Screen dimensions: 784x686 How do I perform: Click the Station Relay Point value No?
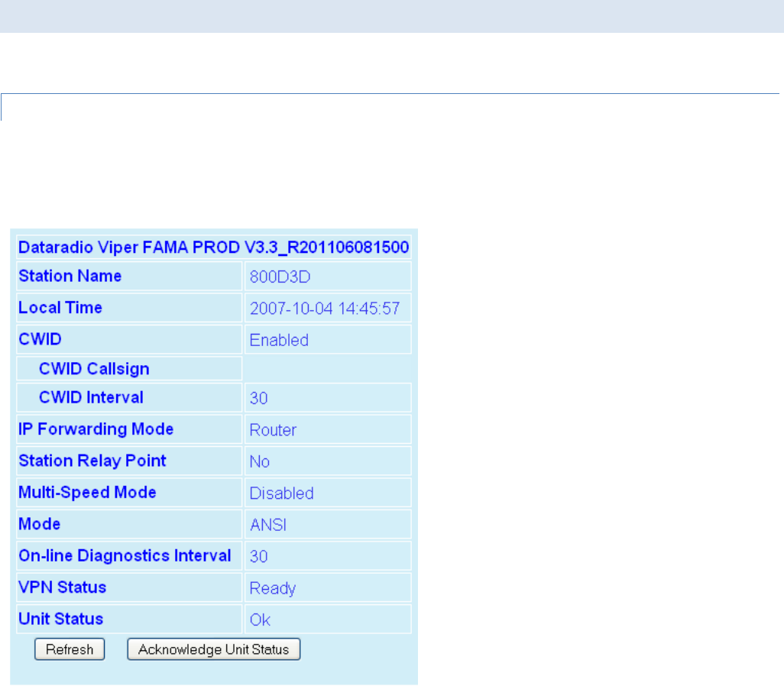pos(260,461)
